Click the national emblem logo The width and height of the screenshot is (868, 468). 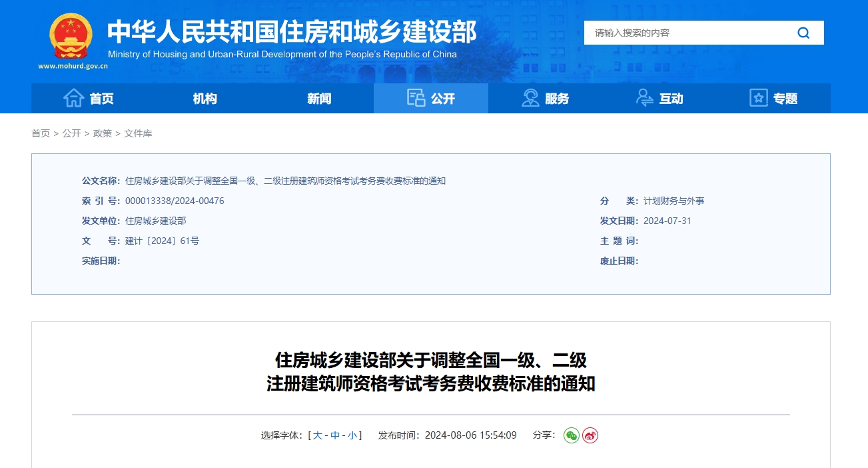(x=72, y=36)
